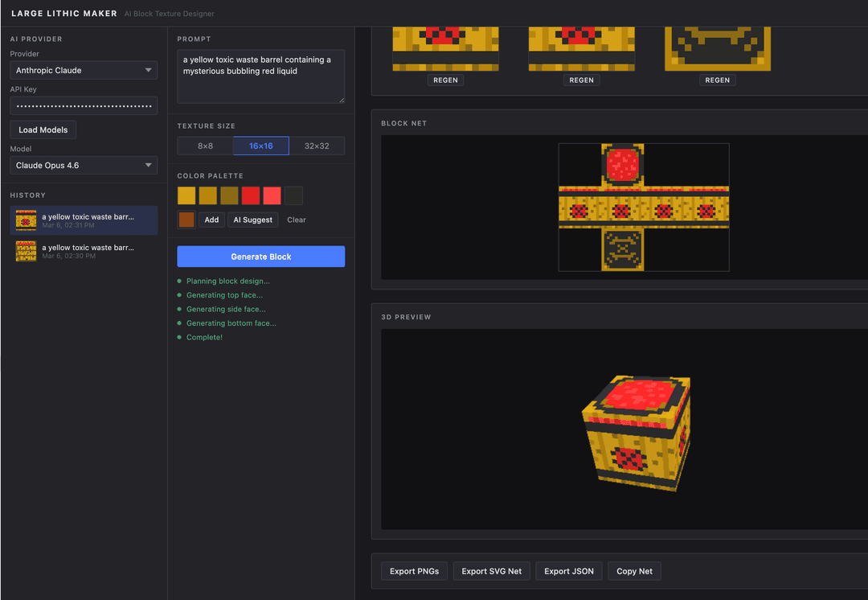Image resolution: width=868 pixels, height=600 pixels.
Task: Click Export PNGs
Action: click(414, 570)
